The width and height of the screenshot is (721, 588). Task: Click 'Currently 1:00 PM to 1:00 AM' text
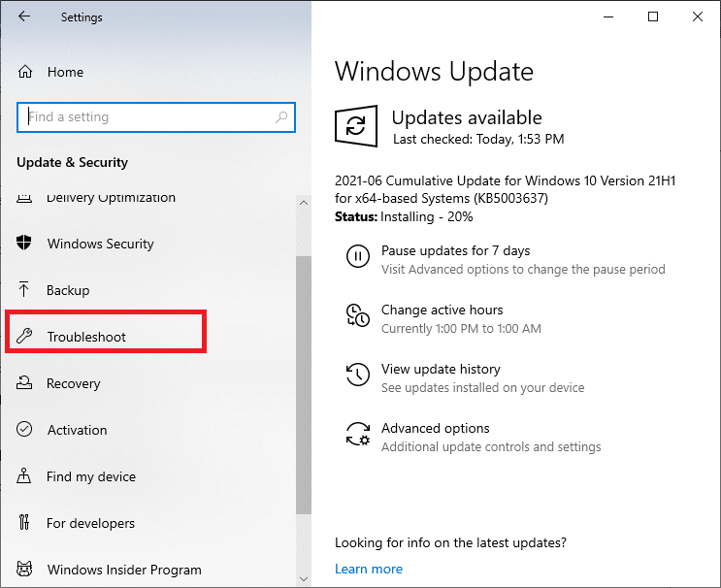461,329
